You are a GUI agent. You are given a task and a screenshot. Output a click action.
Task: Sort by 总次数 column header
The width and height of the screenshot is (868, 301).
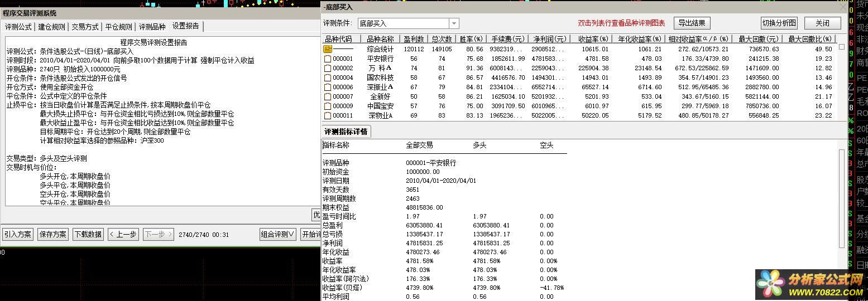point(442,39)
